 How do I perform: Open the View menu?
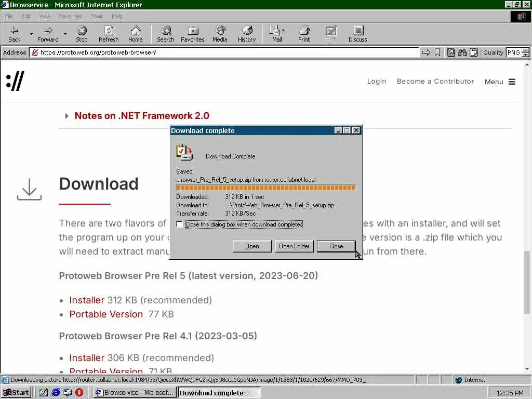(45, 16)
